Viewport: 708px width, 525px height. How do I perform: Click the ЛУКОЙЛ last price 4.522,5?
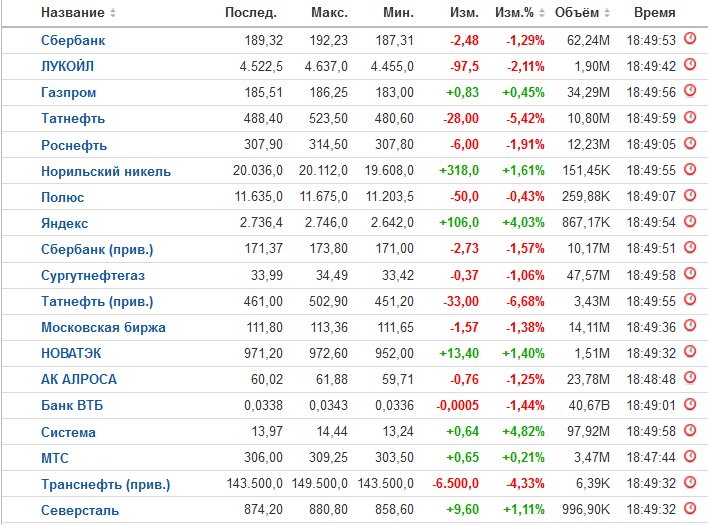(261, 67)
